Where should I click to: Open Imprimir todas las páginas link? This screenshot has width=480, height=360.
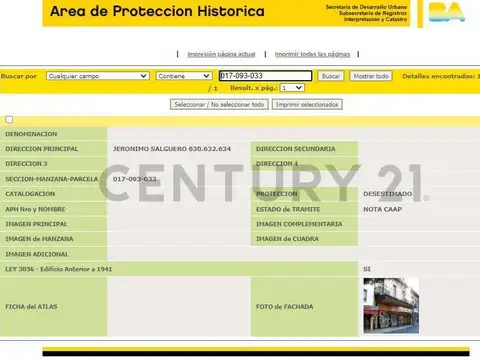(312, 54)
